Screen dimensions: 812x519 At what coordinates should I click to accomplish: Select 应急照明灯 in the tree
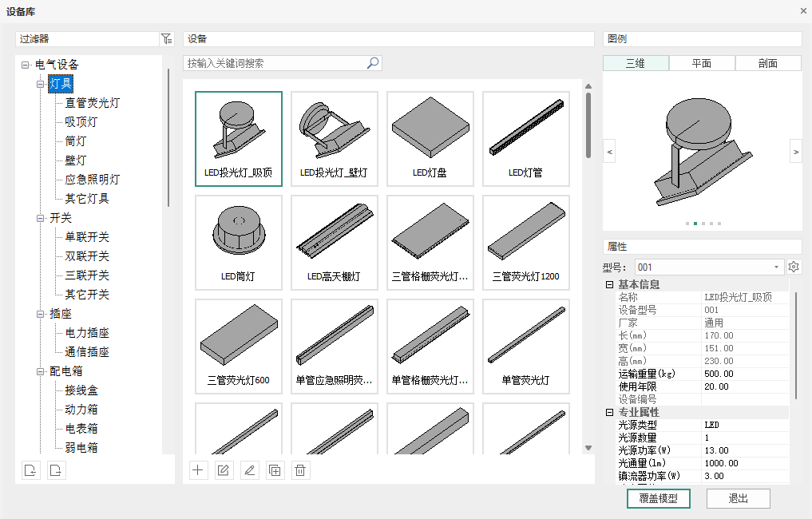(92, 180)
